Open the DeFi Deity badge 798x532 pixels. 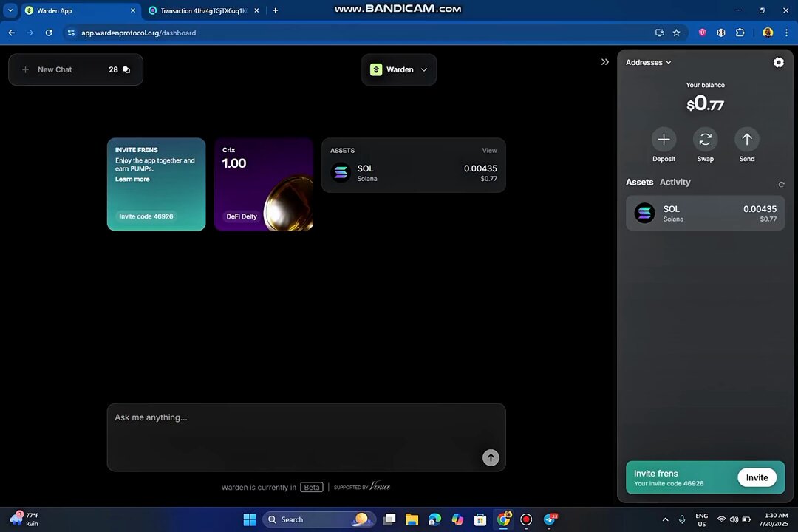tap(241, 216)
